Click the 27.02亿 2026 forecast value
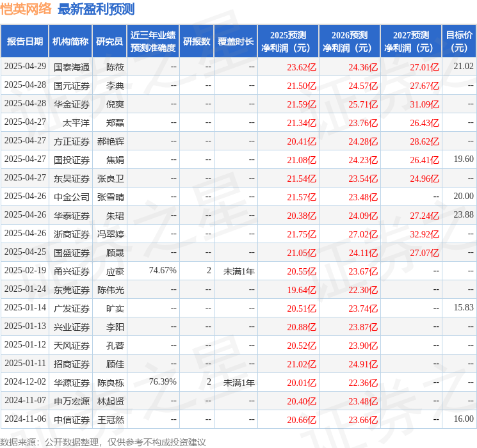The image size is (477, 448). click(x=363, y=234)
